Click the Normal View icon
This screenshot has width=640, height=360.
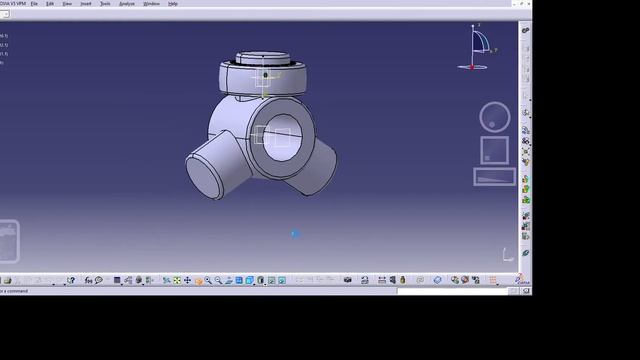[x=229, y=280]
